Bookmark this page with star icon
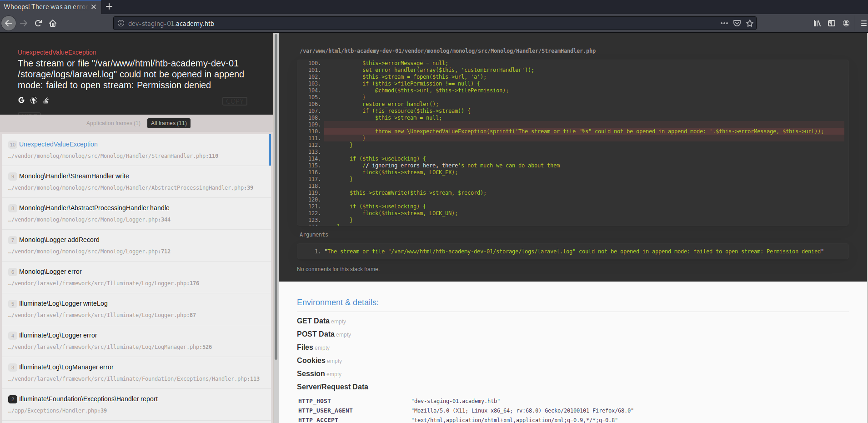Viewport: 868px width, 423px height. point(750,23)
